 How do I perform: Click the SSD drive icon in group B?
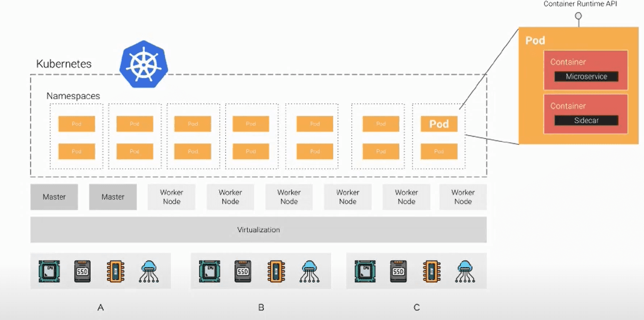click(x=243, y=271)
